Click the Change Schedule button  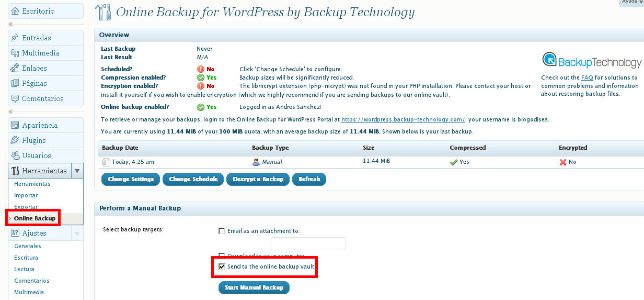(193, 179)
